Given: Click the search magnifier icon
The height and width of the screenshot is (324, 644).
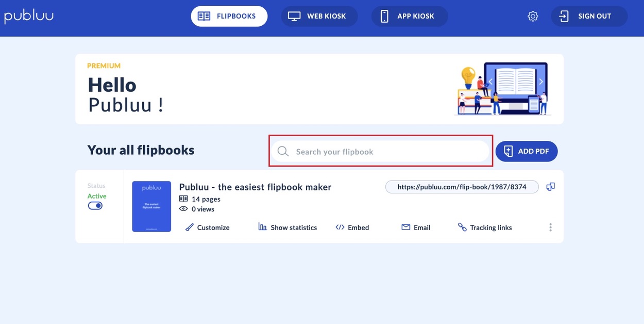Looking at the screenshot, I should coord(283,151).
